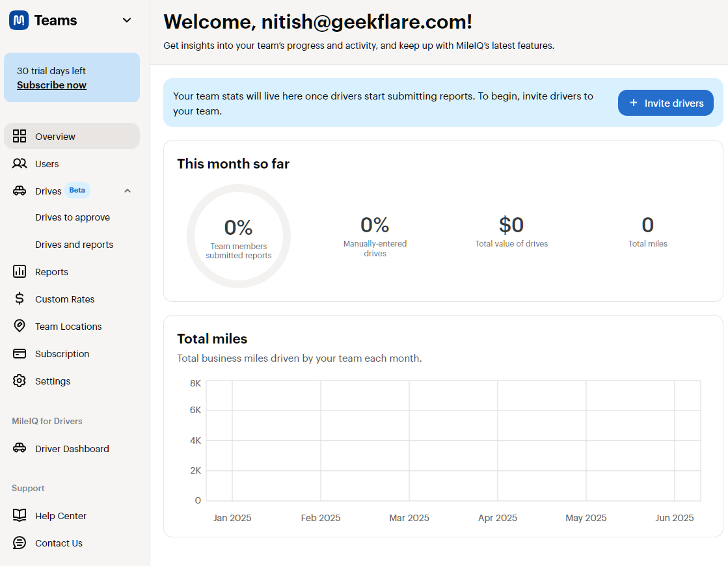Click the Beta badge next to Drives
The height and width of the screenshot is (566, 728).
click(77, 191)
